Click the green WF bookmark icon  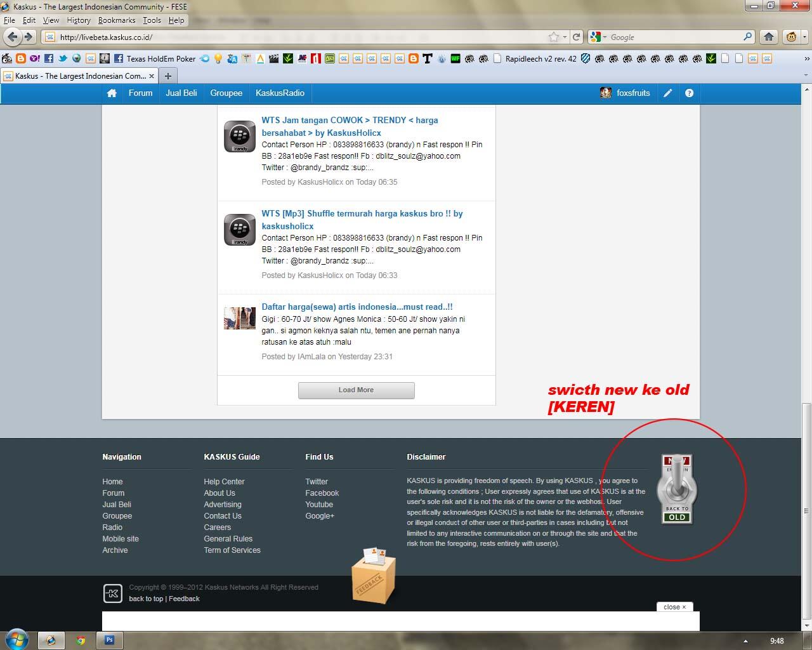click(x=455, y=58)
